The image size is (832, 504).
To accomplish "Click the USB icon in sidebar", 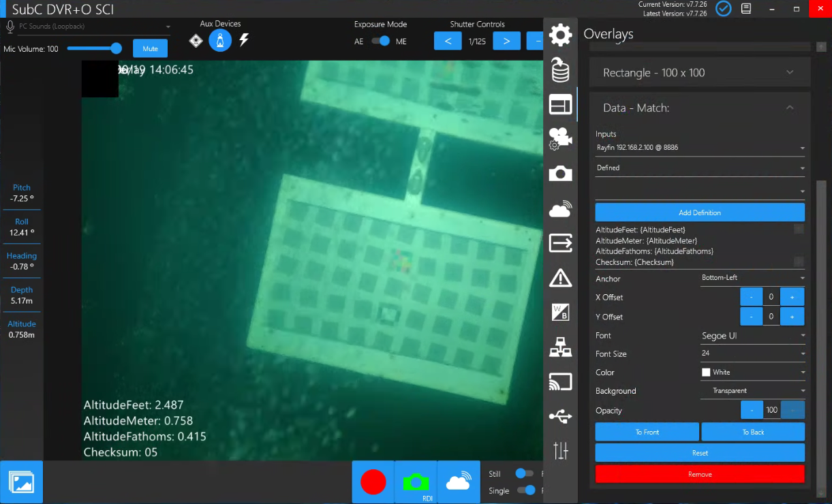I will [560, 416].
